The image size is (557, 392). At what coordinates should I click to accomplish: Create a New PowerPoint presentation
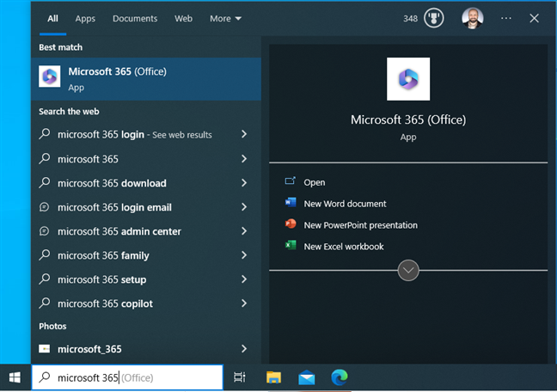pos(360,225)
